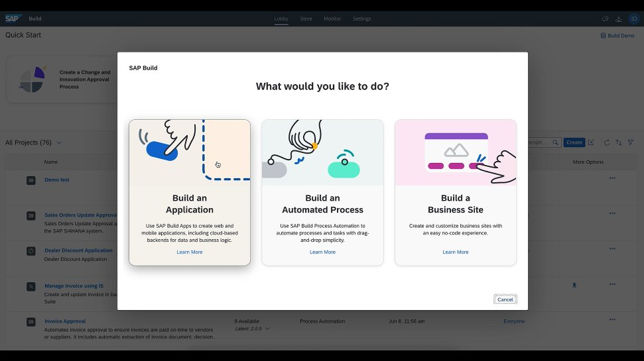
Task: Cancel the SAP Build dialog
Action: tap(505, 299)
